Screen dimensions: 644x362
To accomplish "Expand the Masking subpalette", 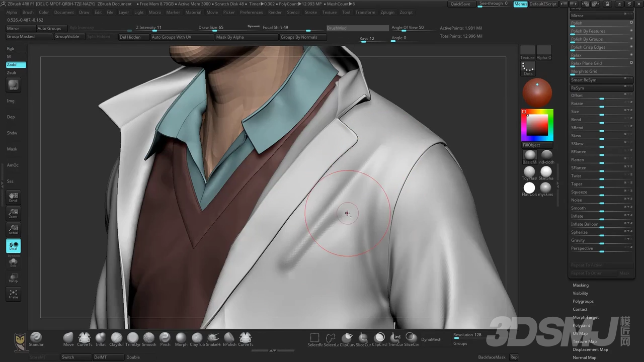I will pyautogui.click(x=580, y=285).
